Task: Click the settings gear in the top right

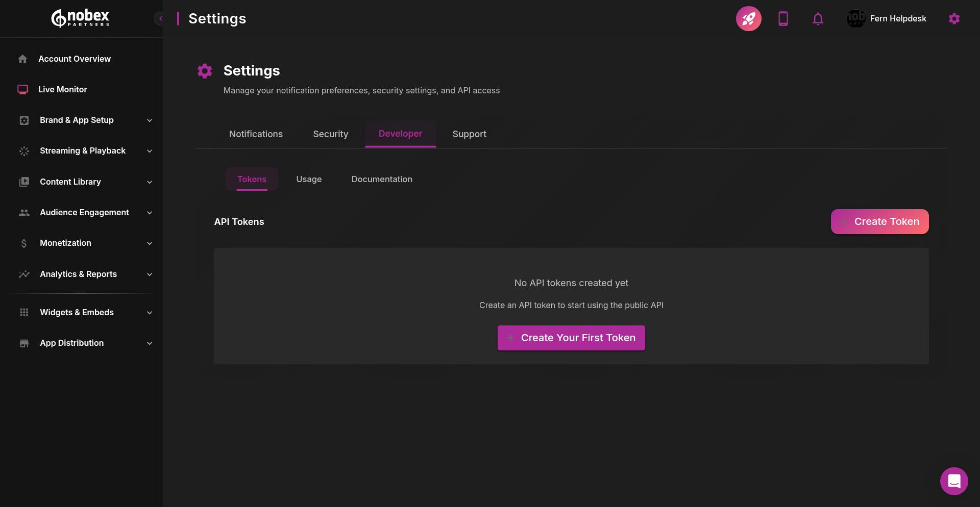Action: click(954, 18)
